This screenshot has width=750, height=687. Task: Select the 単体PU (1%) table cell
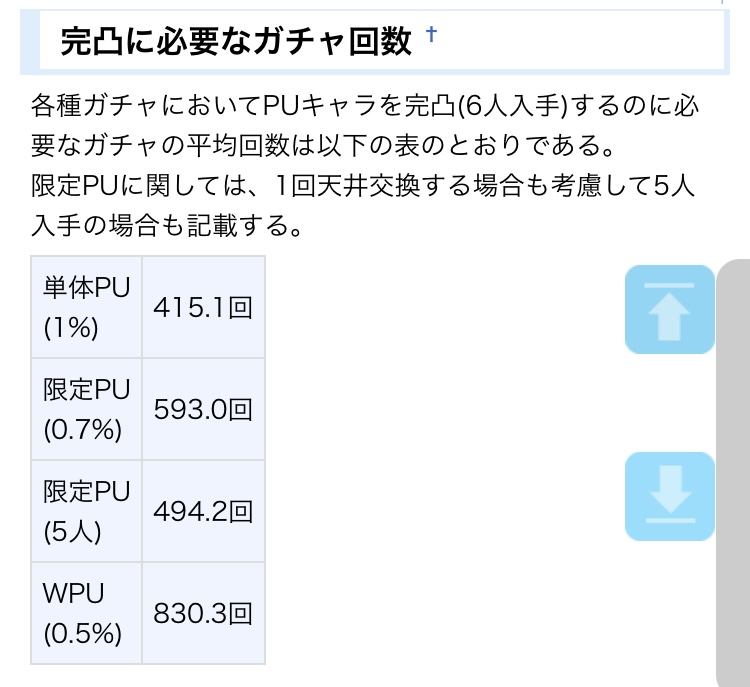(86, 307)
